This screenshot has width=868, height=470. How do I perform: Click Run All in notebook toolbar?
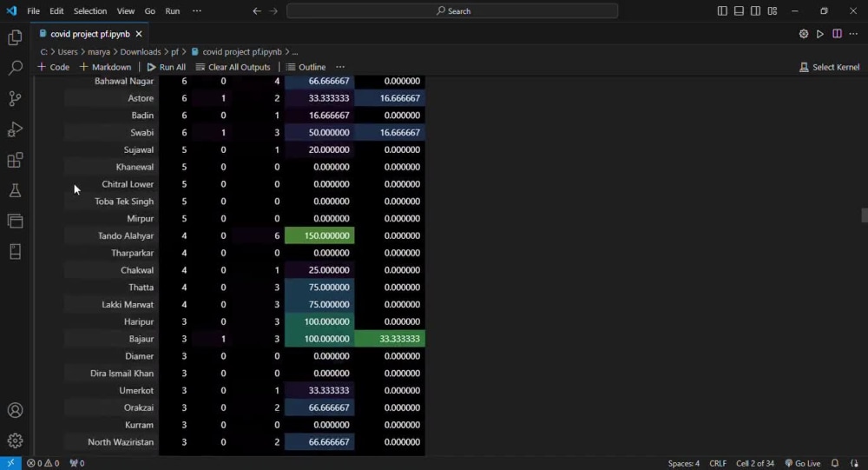pyautogui.click(x=166, y=67)
